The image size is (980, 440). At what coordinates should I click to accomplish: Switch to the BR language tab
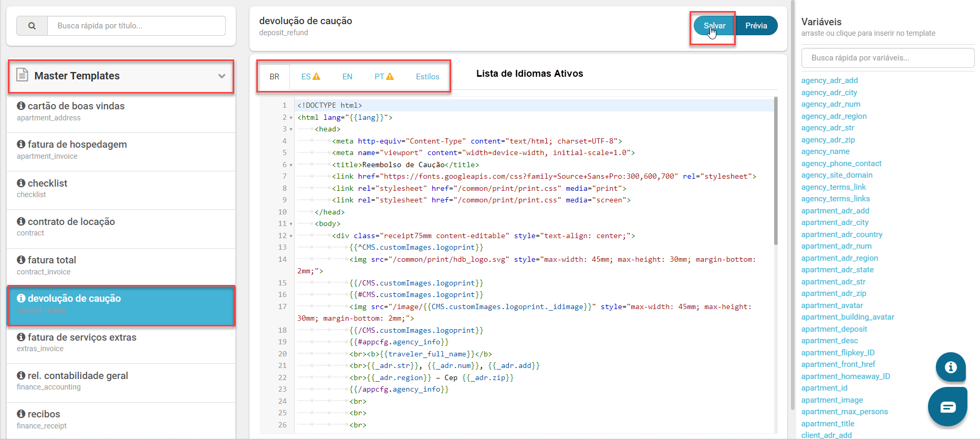pyautogui.click(x=275, y=77)
